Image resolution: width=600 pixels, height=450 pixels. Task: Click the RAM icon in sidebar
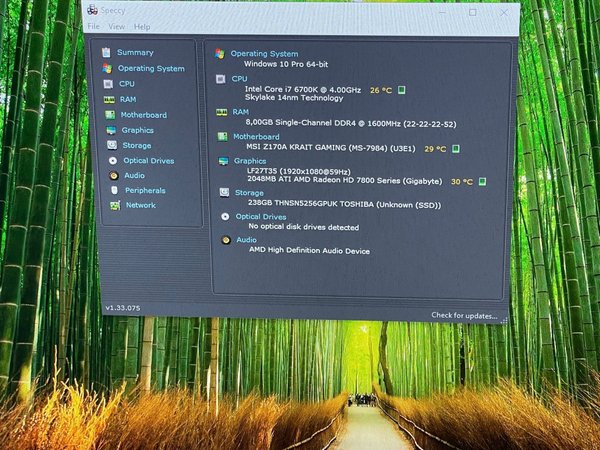109,99
